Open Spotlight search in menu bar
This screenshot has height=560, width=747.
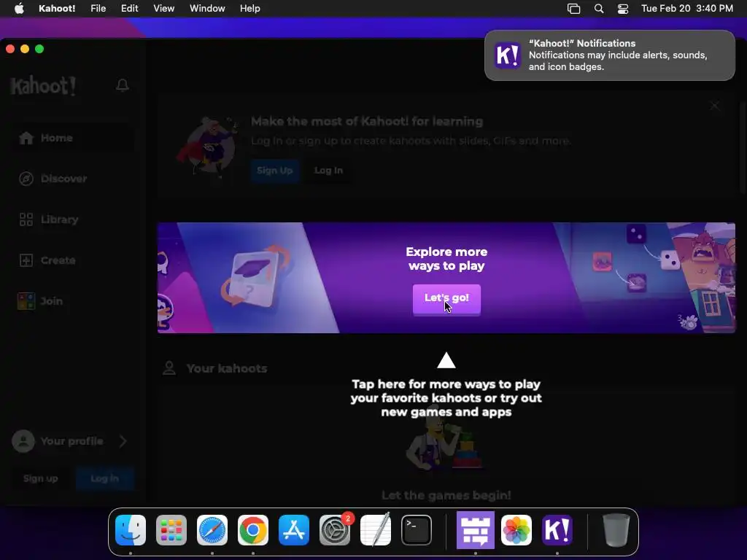(599, 9)
